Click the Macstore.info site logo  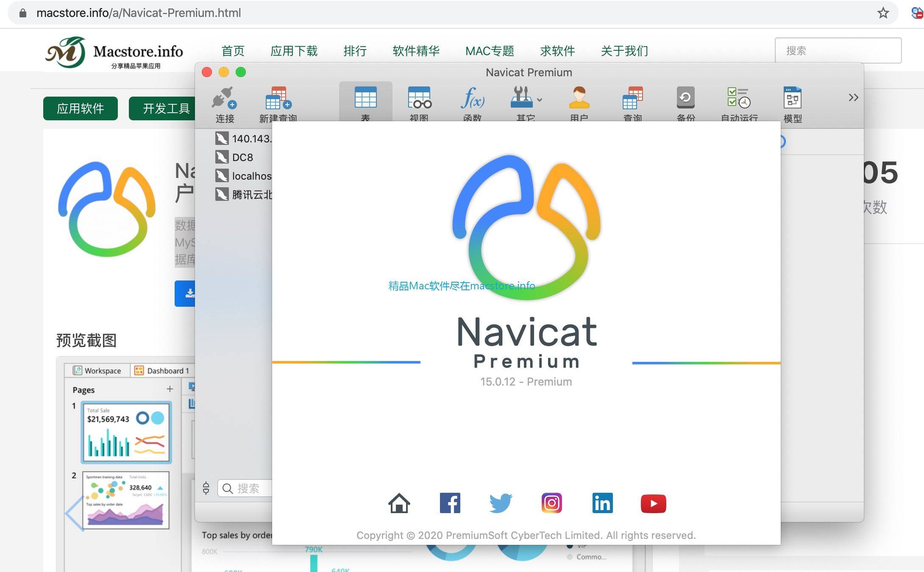[114, 53]
